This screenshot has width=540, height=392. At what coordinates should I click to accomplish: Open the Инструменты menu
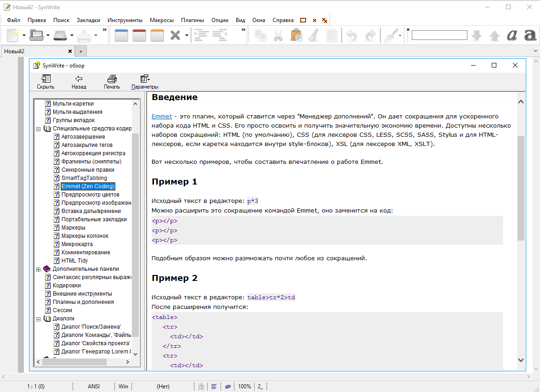click(x=125, y=20)
